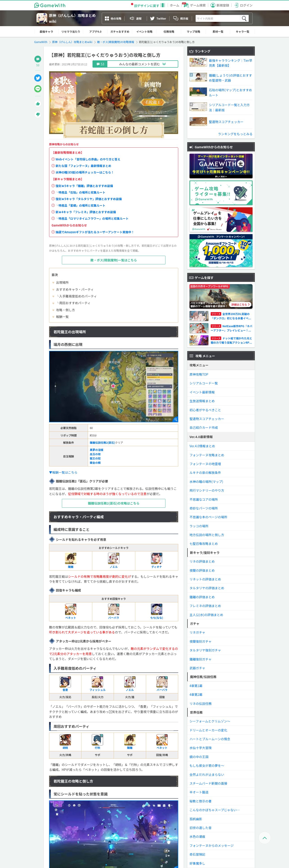The height and width of the screenshot is (868, 289).
Task: Jump to 出現場所 in table of contents
Action: 62,283
